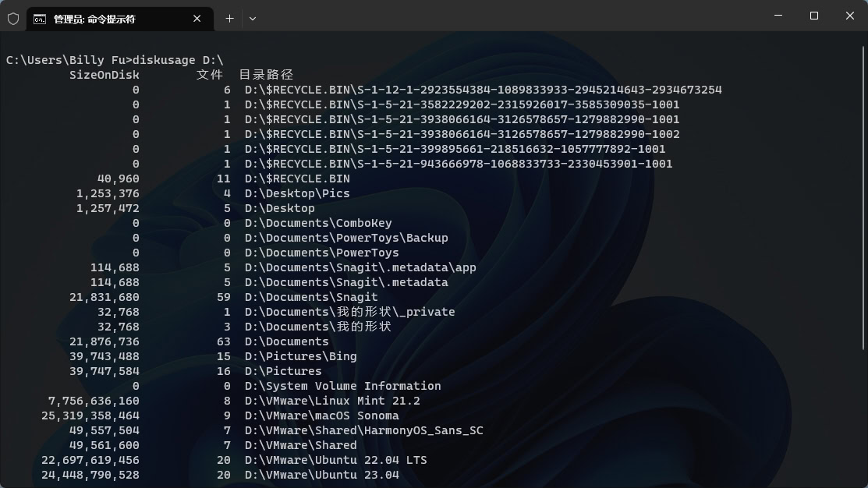
Task: Click the size value 21,876,736
Action: point(105,342)
